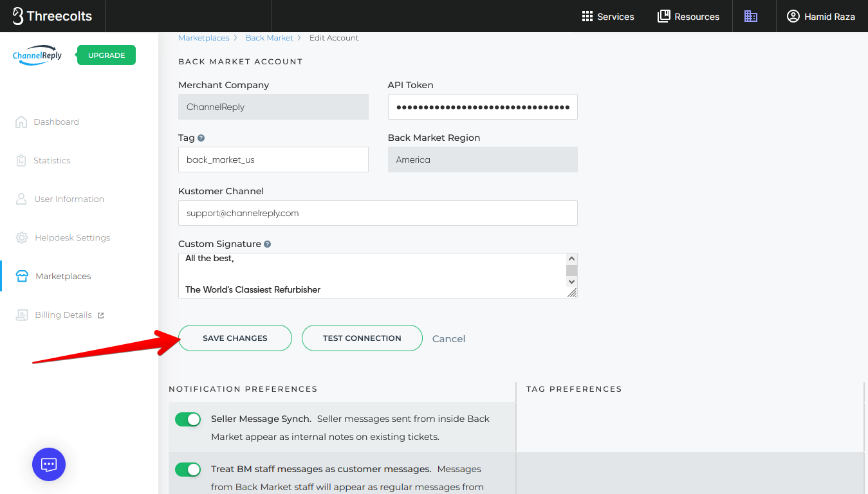Click the signature scrollbar down arrow
Image resolution: width=868 pixels, height=494 pixels.
coord(571,282)
